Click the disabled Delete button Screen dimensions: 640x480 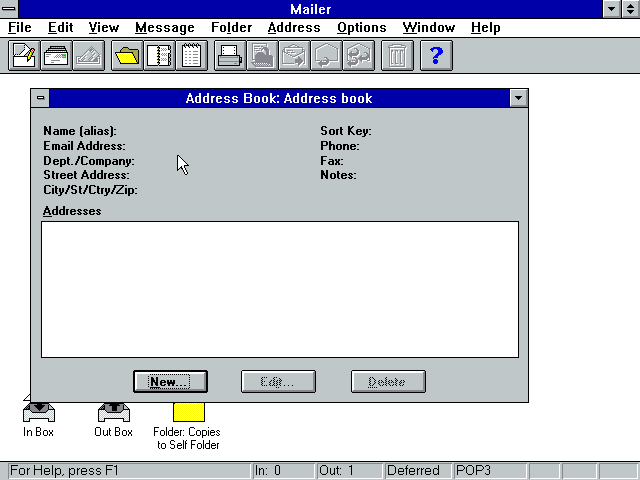click(x=388, y=382)
